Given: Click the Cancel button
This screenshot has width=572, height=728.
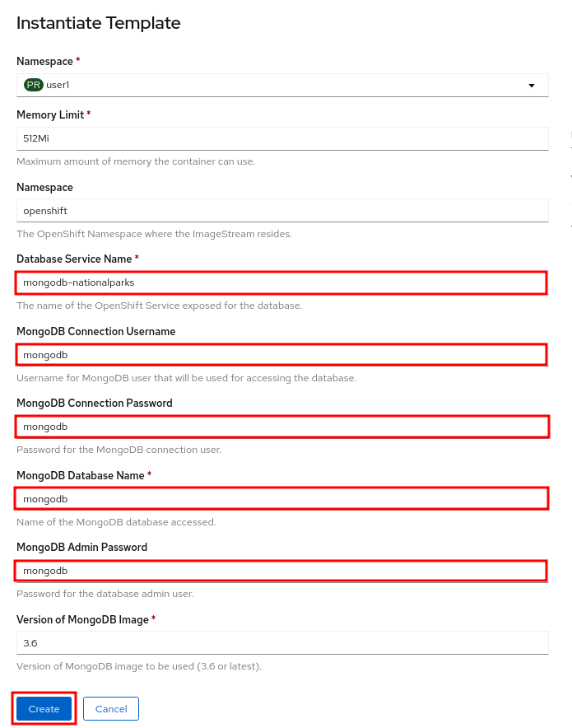Looking at the screenshot, I should click(111, 708).
